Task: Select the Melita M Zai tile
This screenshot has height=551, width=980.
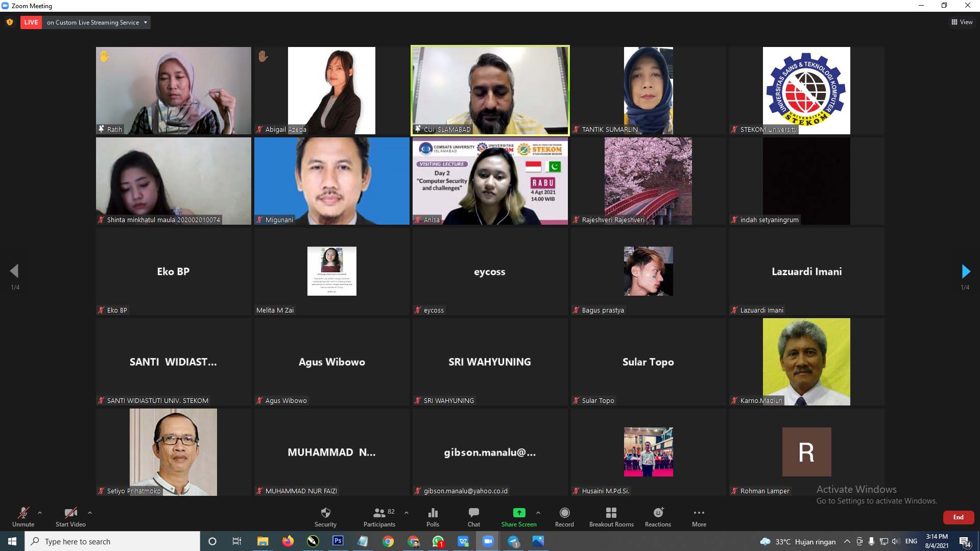Action: [x=332, y=271]
